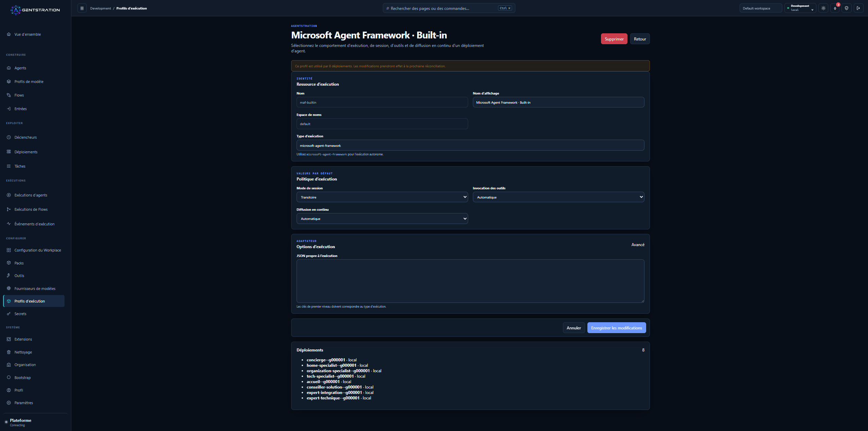The image size is (868, 431).
Task: Click the Packs box icon
Action: pyautogui.click(x=9, y=263)
